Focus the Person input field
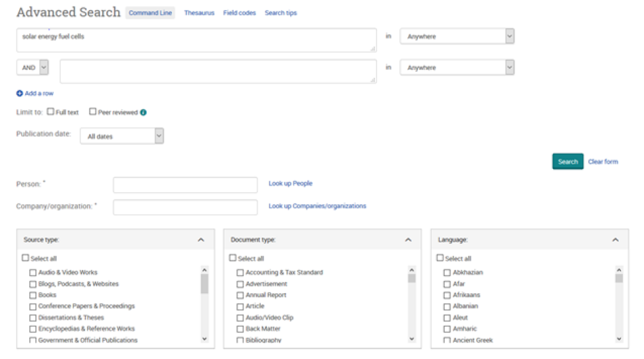The width and height of the screenshot is (644, 359). (x=185, y=185)
